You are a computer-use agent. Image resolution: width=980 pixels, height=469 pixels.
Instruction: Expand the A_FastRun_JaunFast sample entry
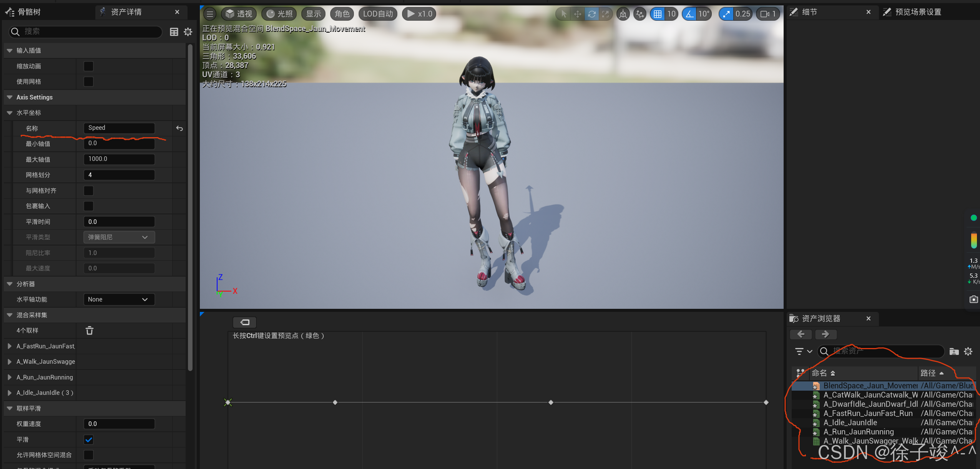click(10, 346)
